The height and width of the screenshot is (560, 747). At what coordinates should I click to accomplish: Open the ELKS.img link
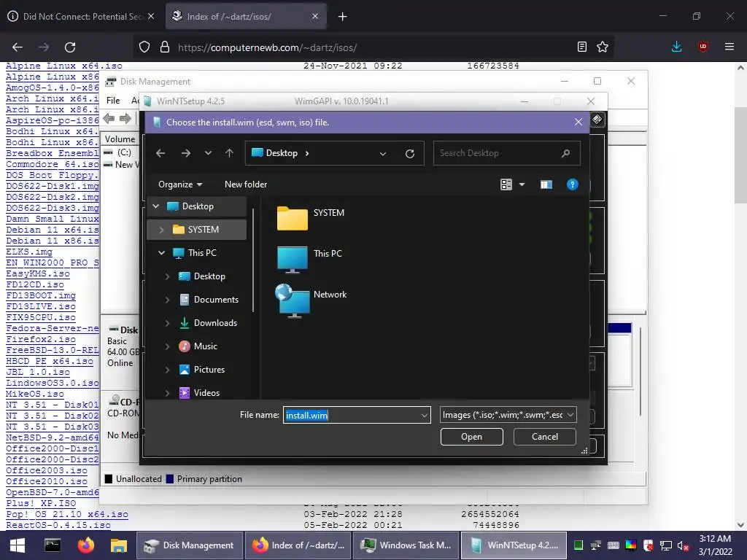[x=29, y=252]
